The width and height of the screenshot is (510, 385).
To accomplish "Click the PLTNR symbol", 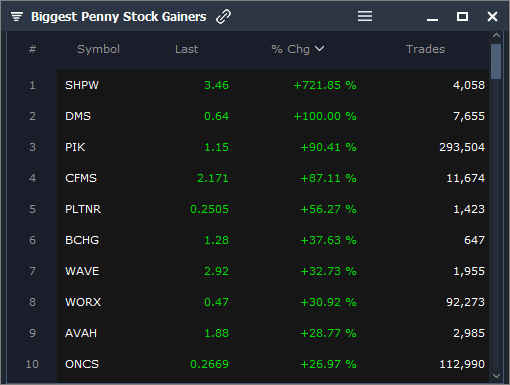I will click(83, 209).
